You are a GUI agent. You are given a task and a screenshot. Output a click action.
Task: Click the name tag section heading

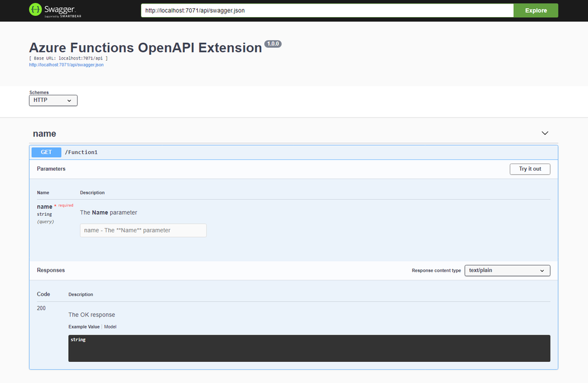click(45, 134)
